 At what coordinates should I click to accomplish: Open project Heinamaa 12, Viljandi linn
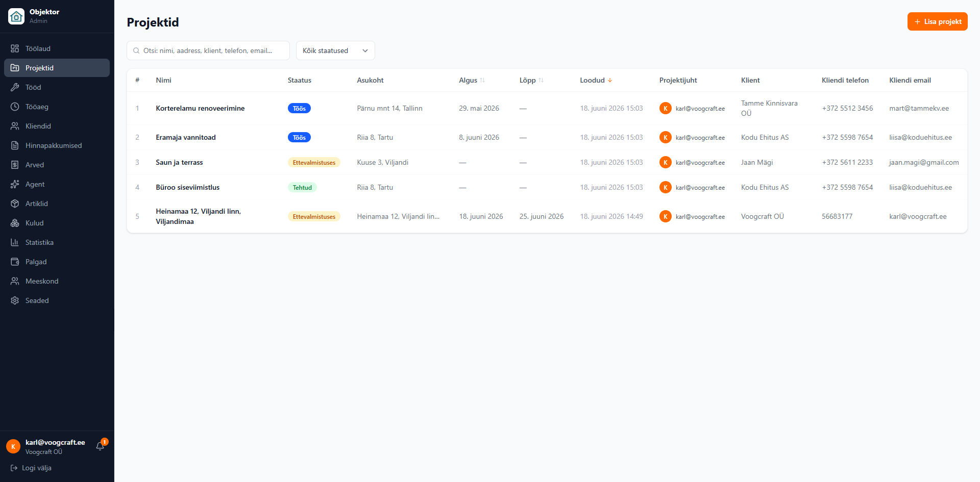(x=199, y=216)
